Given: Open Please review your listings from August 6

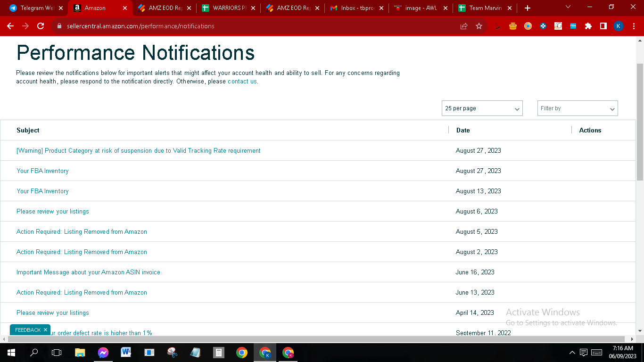Looking at the screenshot, I should [53, 212].
